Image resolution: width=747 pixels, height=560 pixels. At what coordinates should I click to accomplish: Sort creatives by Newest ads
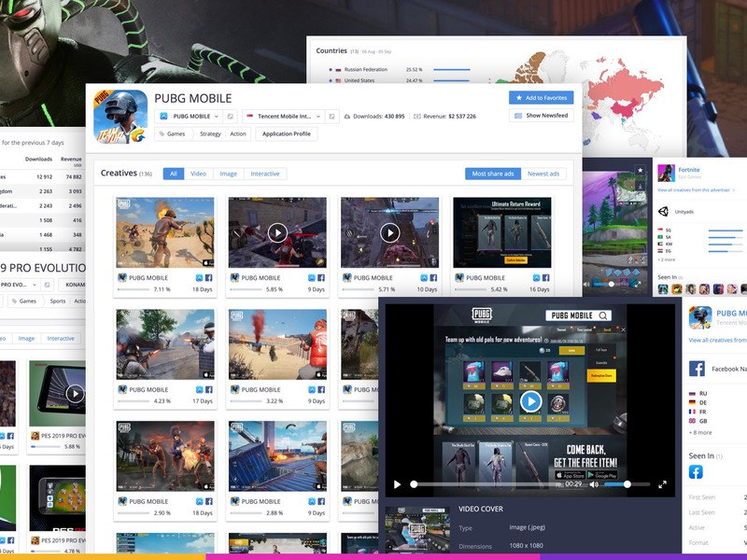pos(543,174)
